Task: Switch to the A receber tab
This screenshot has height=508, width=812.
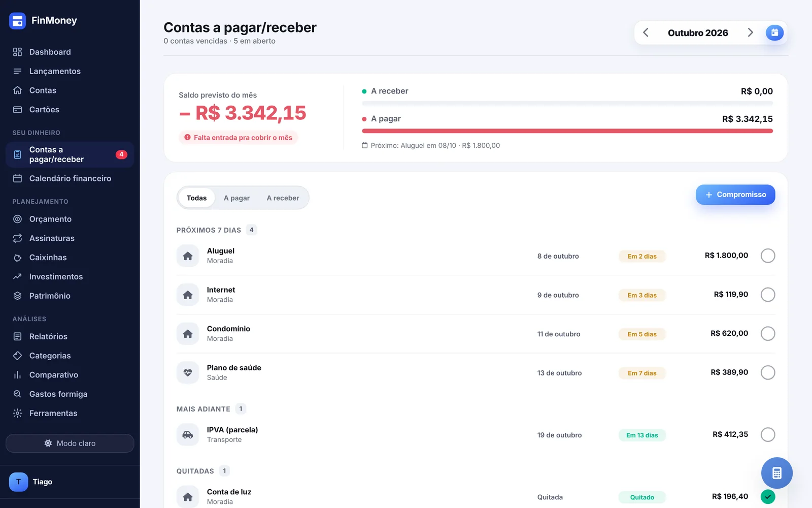Action: pos(283,198)
